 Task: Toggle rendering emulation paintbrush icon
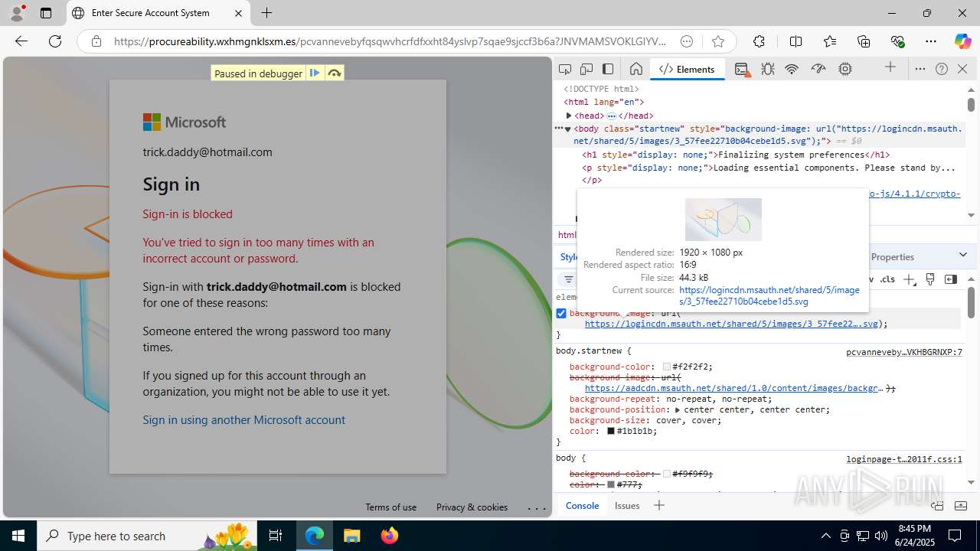click(930, 279)
